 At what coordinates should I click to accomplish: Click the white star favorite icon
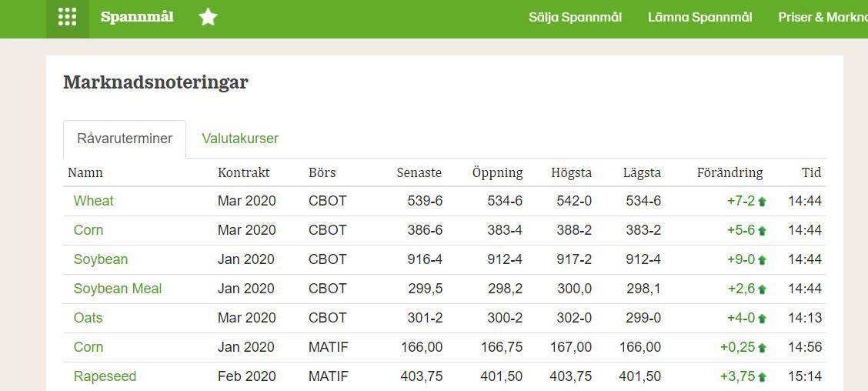point(208,17)
